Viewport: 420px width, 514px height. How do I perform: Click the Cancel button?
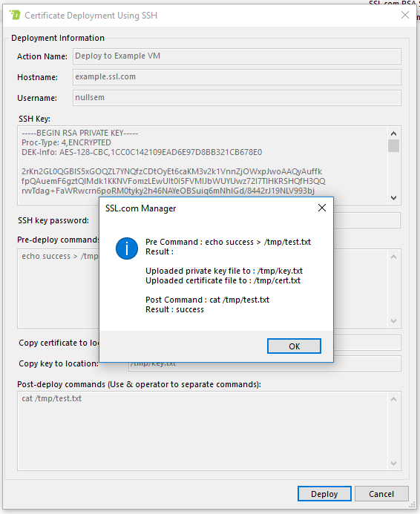click(381, 494)
